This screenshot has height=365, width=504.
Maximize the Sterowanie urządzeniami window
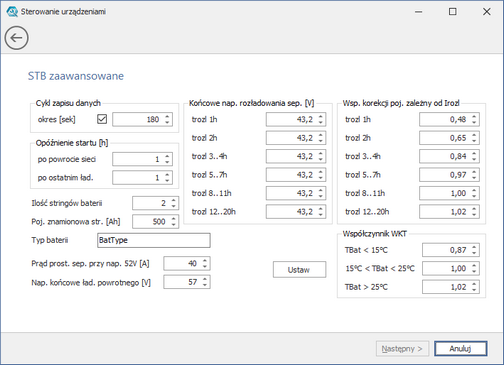pos(453,12)
